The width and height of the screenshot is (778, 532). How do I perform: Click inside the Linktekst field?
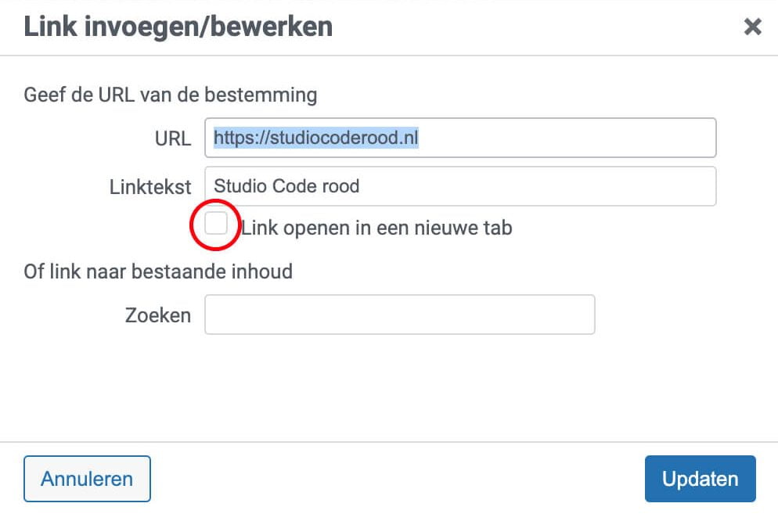(460, 186)
